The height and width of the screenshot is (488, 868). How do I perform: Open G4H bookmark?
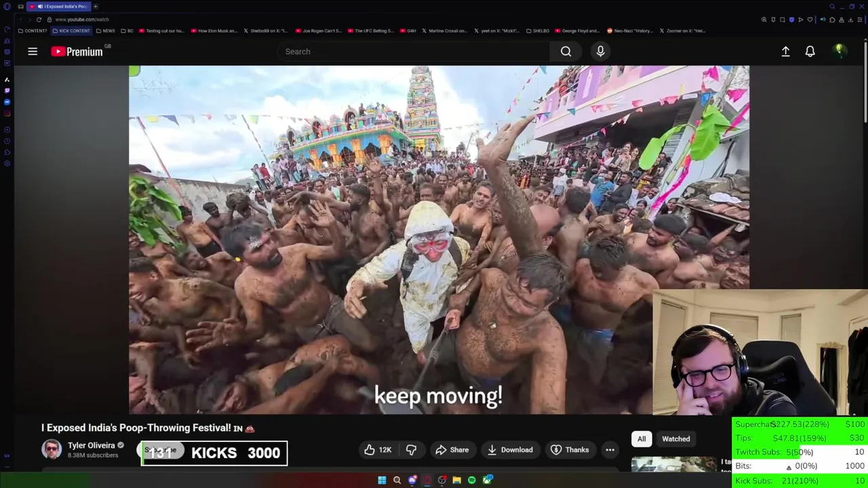pos(408,30)
